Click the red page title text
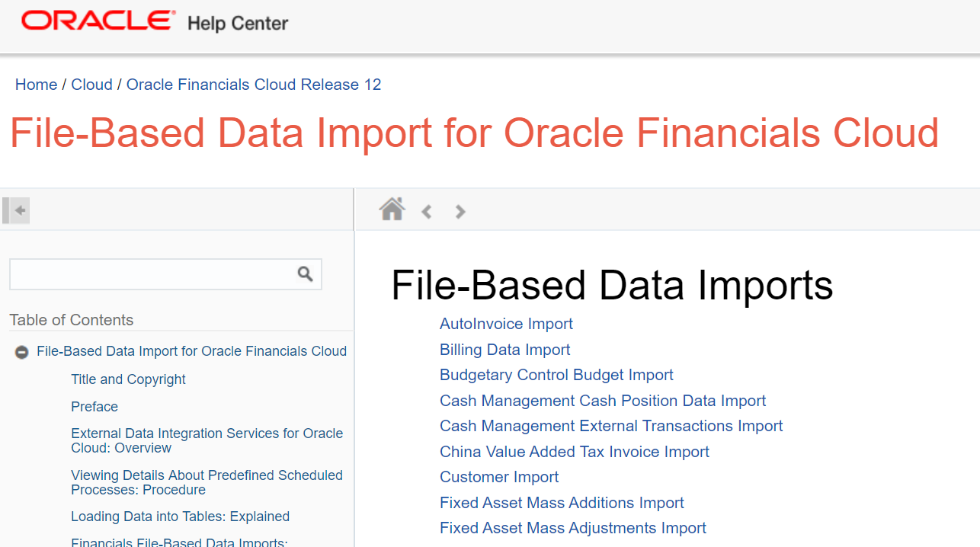The width and height of the screenshot is (980, 547). point(474,133)
